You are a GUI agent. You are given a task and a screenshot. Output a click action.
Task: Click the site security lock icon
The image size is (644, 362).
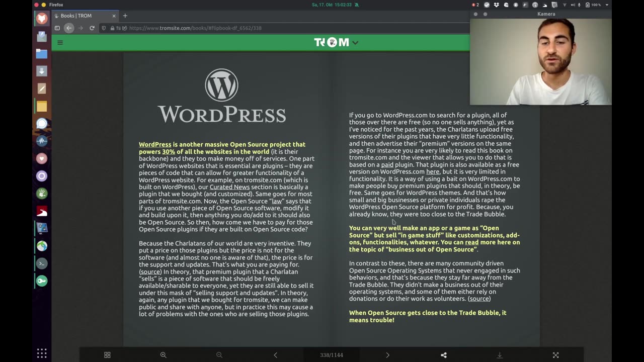(111, 28)
